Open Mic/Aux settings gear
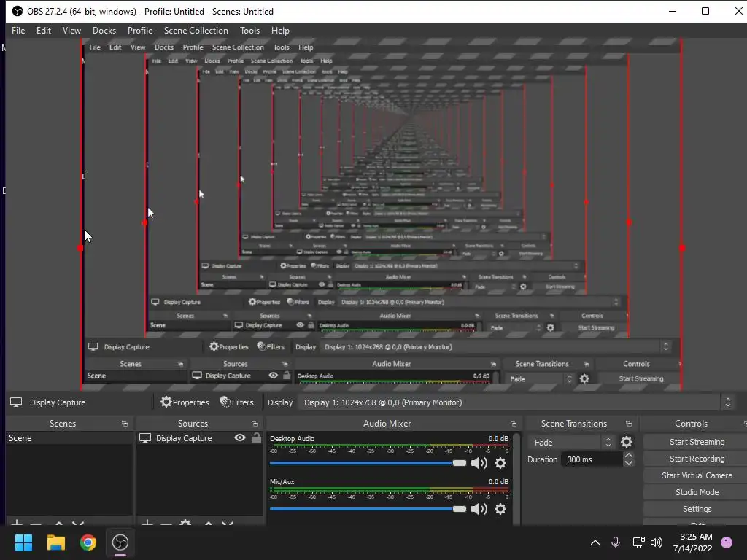This screenshot has height=560, width=747. [x=500, y=509]
